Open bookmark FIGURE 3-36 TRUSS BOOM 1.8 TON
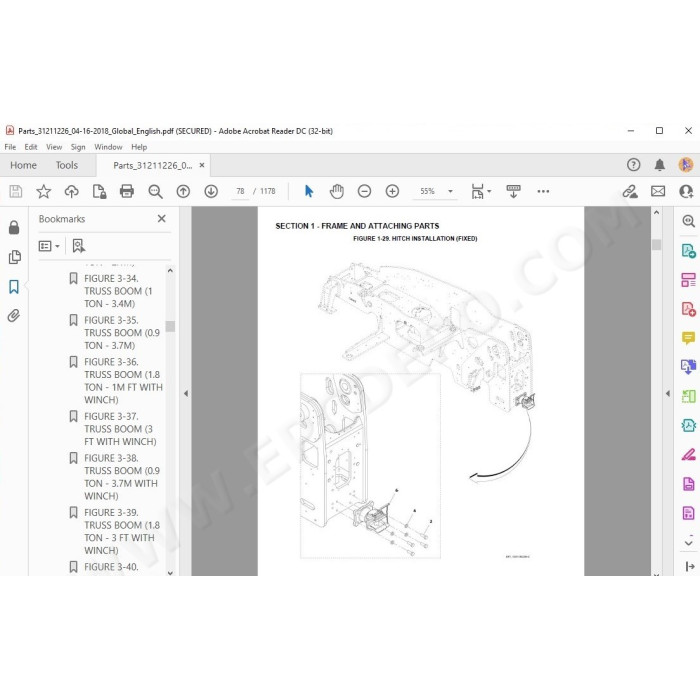The height and width of the screenshot is (700, 700). 123,381
